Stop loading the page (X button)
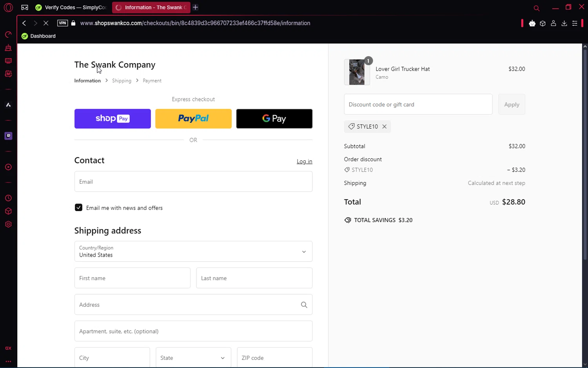 [x=46, y=23]
